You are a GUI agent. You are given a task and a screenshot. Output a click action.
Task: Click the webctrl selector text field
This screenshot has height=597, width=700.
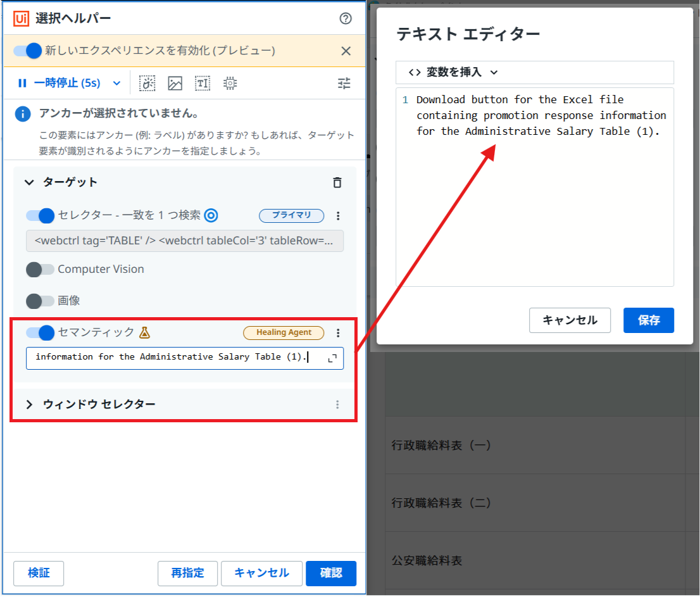pos(185,241)
